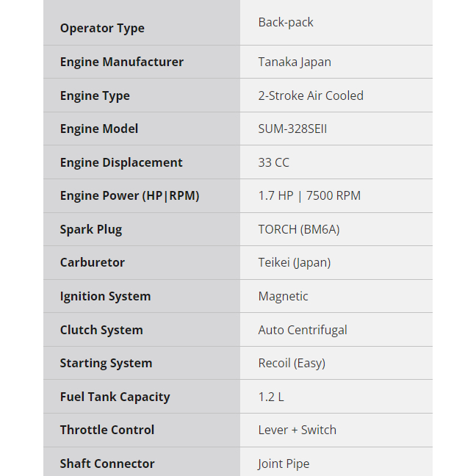Viewport: 476px width, 476px height.
Task: Click the Fuel Tank Capacity label
Action: (x=115, y=397)
